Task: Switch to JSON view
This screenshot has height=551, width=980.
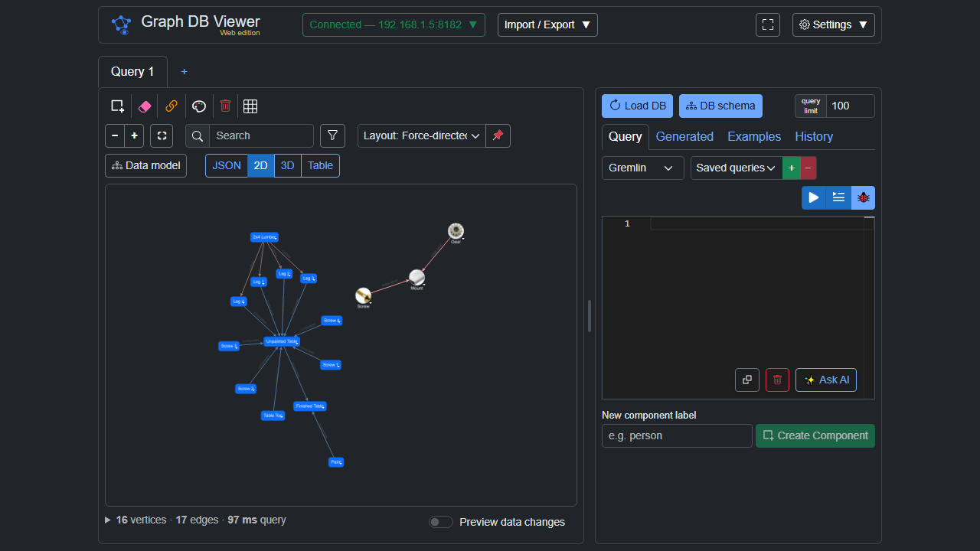Action: click(x=227, y=165)
